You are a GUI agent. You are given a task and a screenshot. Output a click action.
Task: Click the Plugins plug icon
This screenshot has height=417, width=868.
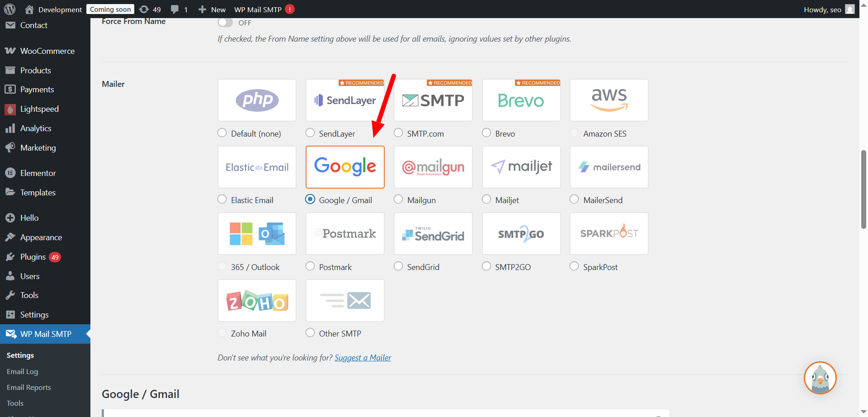tap(10, 257)
